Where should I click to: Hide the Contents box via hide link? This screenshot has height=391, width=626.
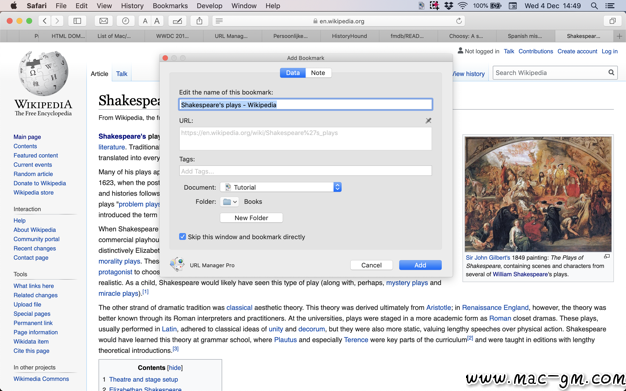175,367
